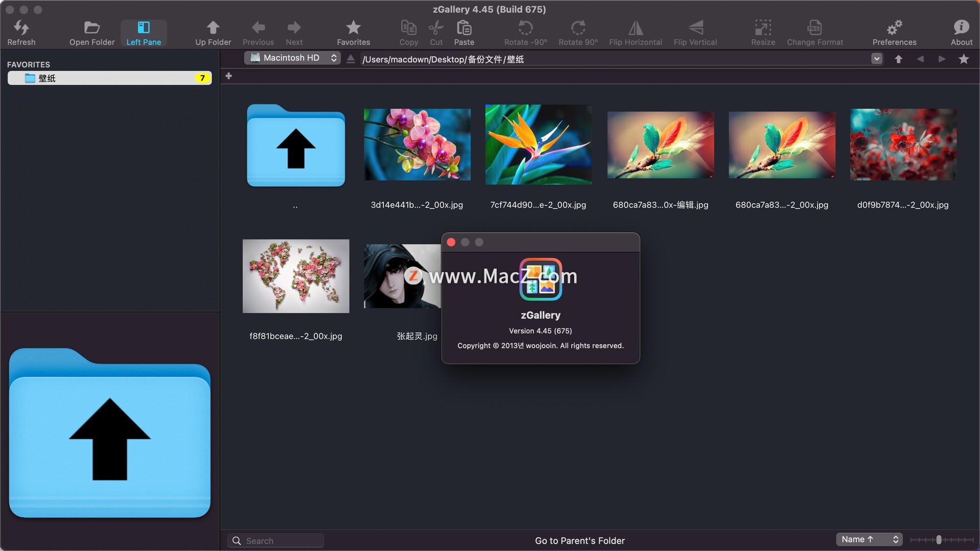Click the Previous arrow in toolbar

258,33
